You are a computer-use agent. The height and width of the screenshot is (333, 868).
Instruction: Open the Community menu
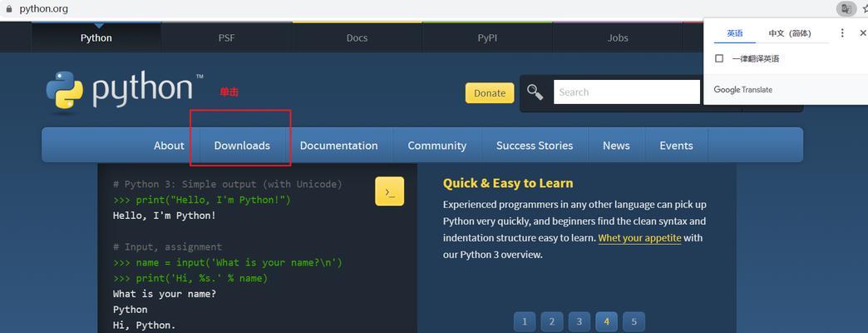436,145
